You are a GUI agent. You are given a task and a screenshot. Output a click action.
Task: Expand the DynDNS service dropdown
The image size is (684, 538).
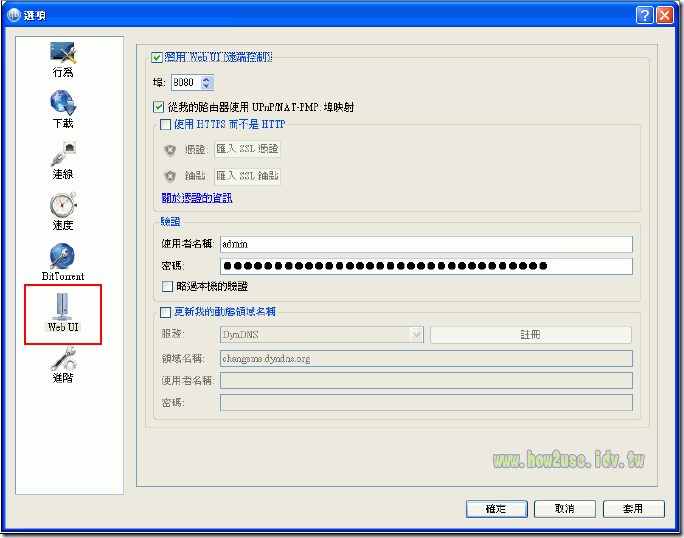416,335
